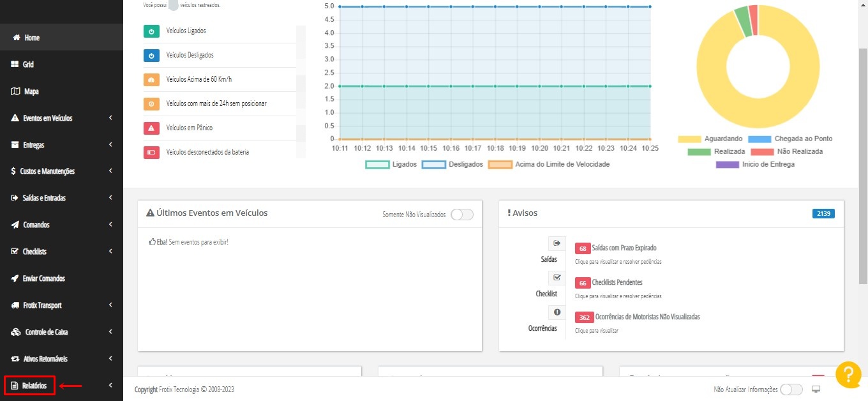Open the Checklists Pendentes notice
Screen dimensions: 868x401
617,282
